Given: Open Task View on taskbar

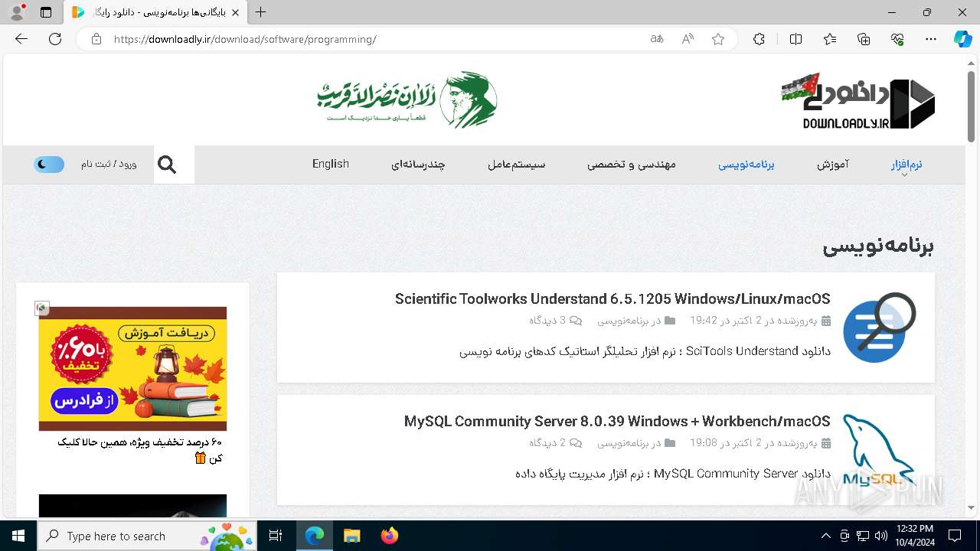Looking at the screenshot, I should [276, 536].
